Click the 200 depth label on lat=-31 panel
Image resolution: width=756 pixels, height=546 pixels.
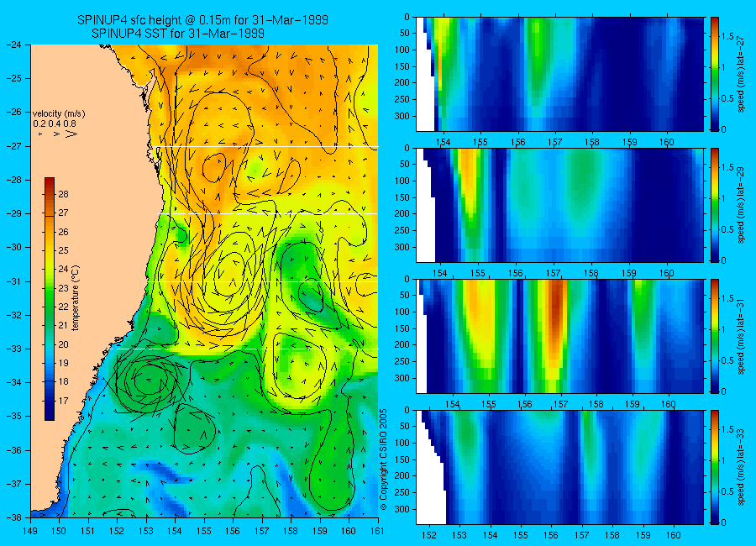coord(402,345)
